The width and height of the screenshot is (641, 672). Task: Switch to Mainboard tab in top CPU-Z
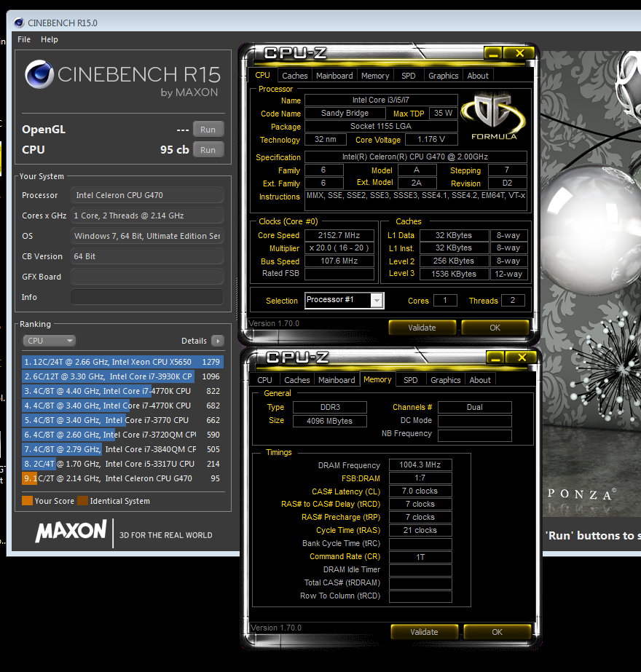pyautogui.click(x=334, y=76)
